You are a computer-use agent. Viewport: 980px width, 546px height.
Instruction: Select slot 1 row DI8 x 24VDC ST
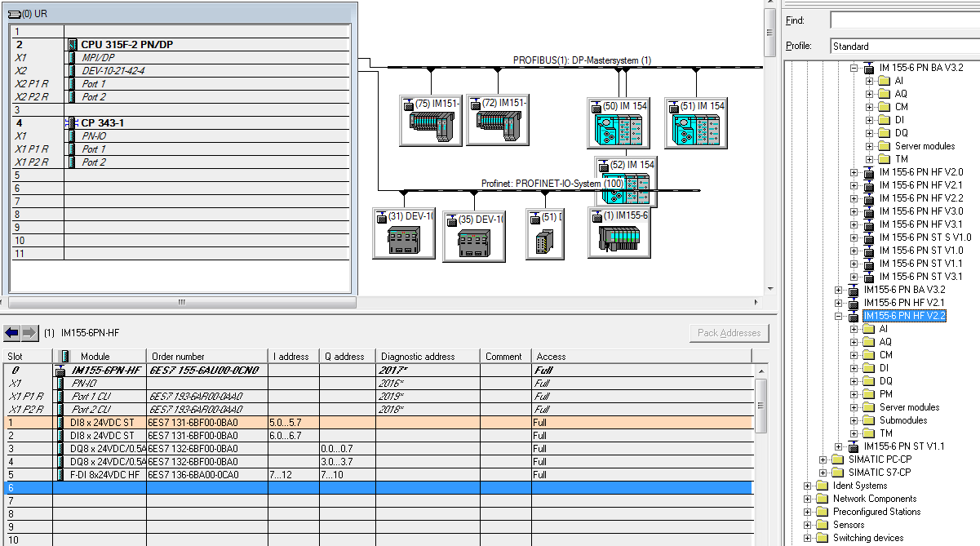coord(378,422)
